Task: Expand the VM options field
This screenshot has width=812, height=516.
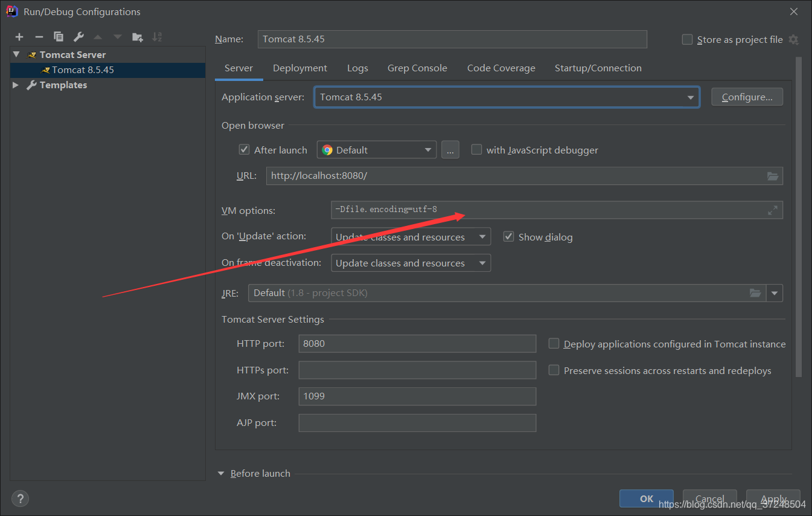Action: click(x=773, y=210)
